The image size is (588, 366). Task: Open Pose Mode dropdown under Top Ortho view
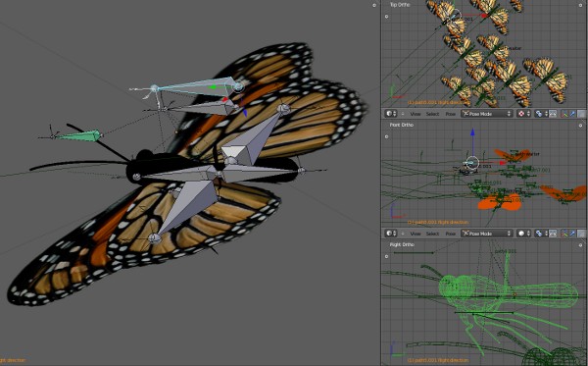[487, 114]
